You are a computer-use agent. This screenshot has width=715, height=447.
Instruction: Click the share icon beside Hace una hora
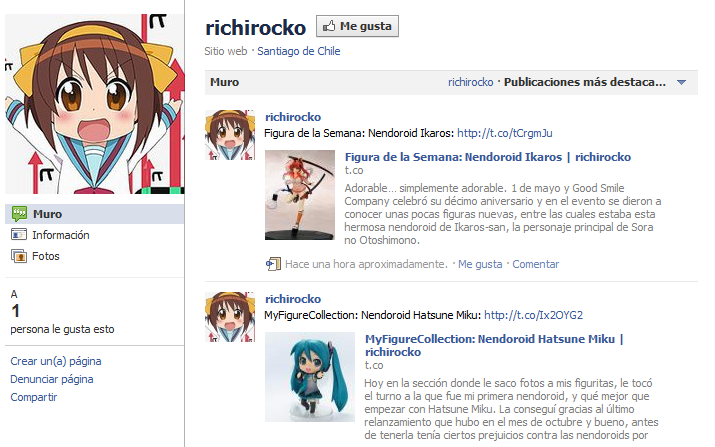click(x=273, y=264)
